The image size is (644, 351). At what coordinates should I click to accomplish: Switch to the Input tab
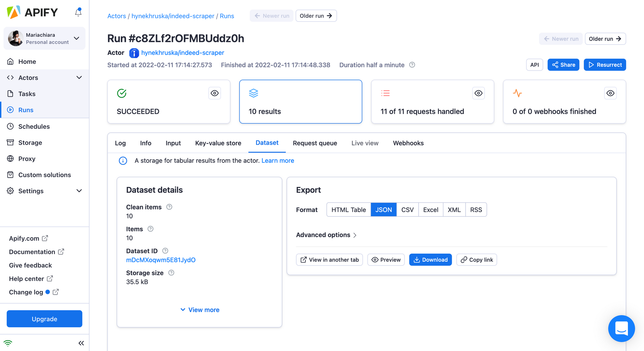(x=173, y=143)
